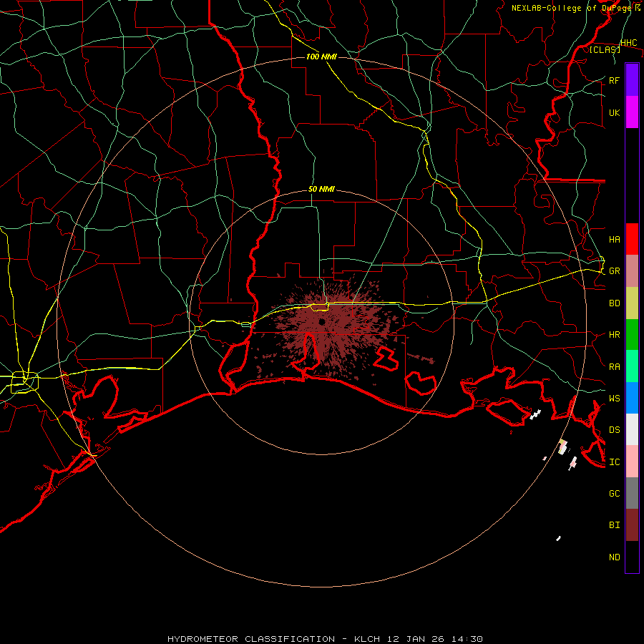Image resolution: width=644 pixels, height=644 pixels.
Task: Click the red HA legend swatch
Action: point(632,239)
